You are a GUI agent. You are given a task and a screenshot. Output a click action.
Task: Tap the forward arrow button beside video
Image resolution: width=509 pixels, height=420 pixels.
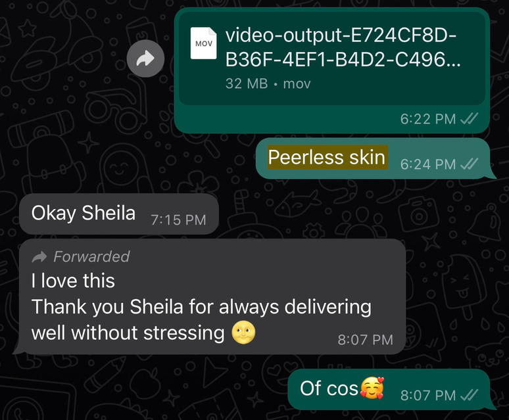click(x=145, y=58)
